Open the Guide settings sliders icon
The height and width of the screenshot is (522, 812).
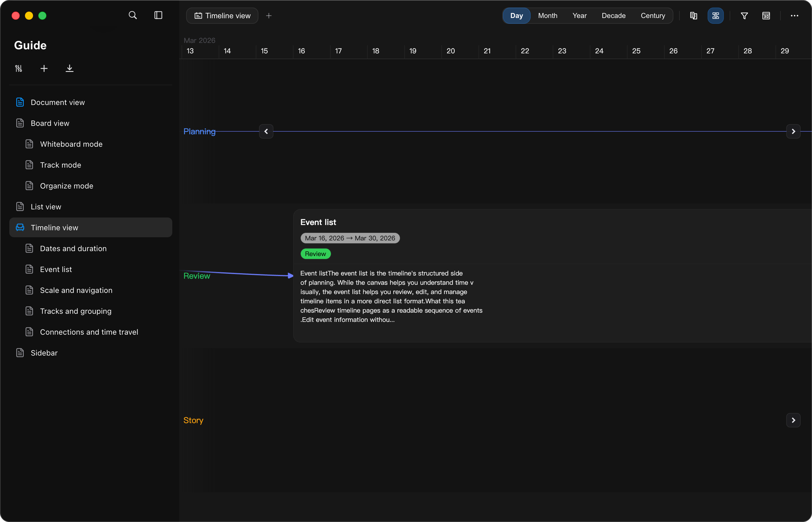[19, 68]
